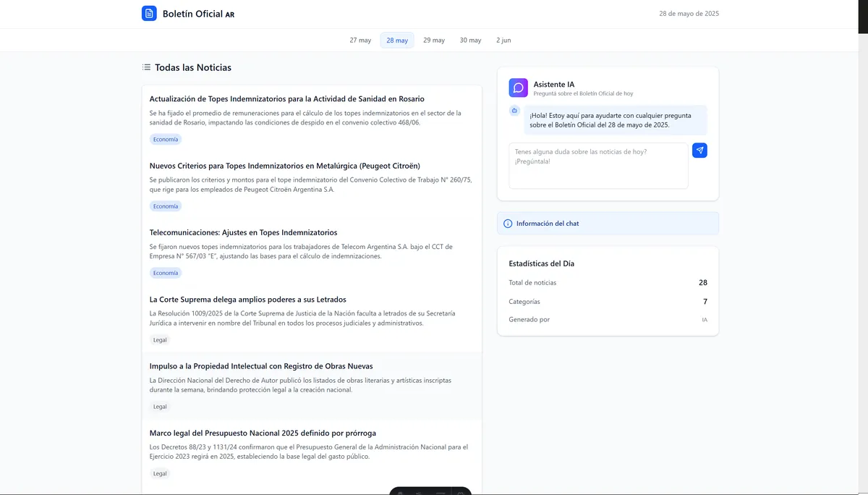Image resolution: width=868 pixels, height=495 pixels.
Task: Click the Generado por IA value
Action: 705,320
